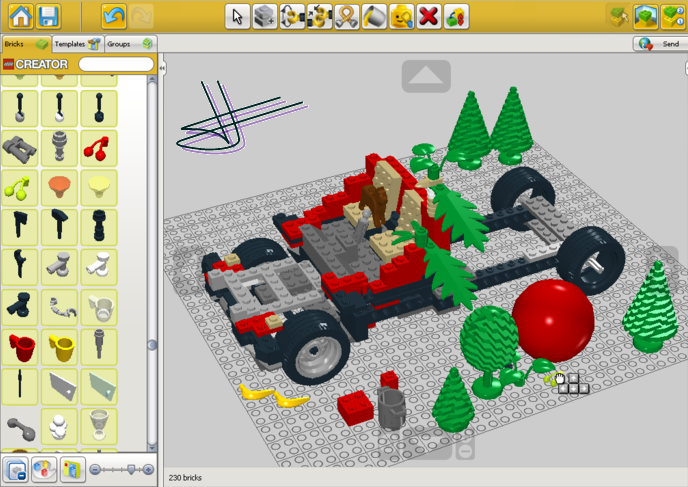
Task: Pick the Paint bucket tool
Action: coord(374,17)
